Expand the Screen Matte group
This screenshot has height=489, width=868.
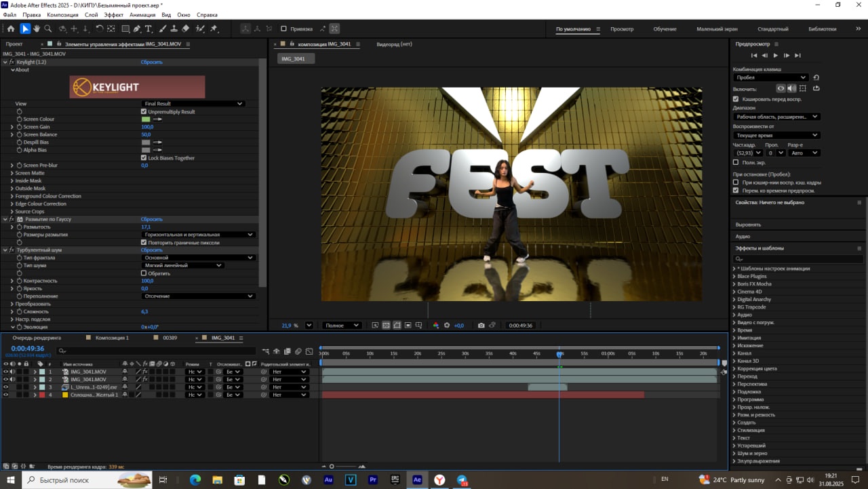(12, 173)
